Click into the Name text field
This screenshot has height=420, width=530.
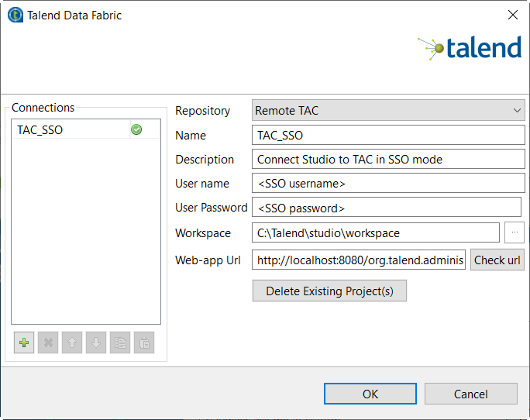click(x=388, y=136)
